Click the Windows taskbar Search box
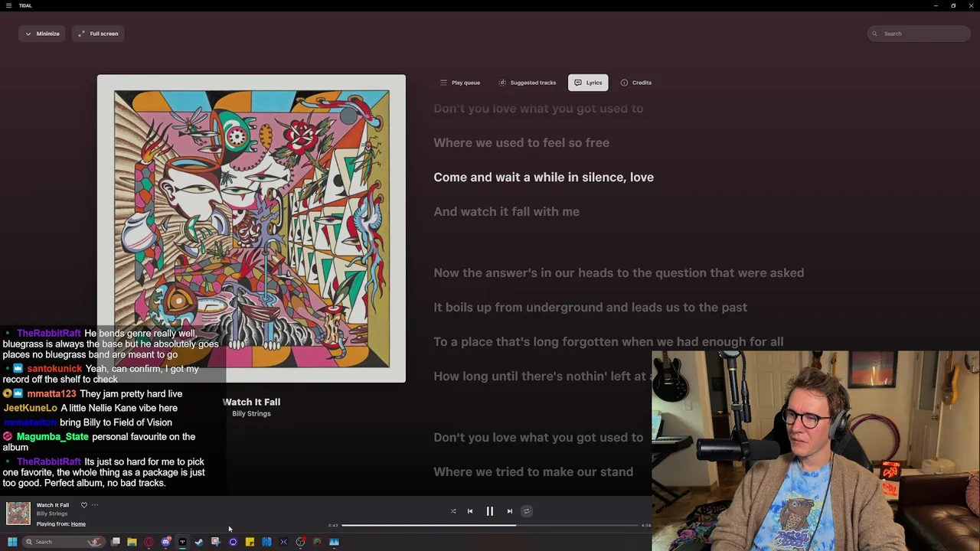This screenshot has height=551, width=980. [x=63, y=542]
